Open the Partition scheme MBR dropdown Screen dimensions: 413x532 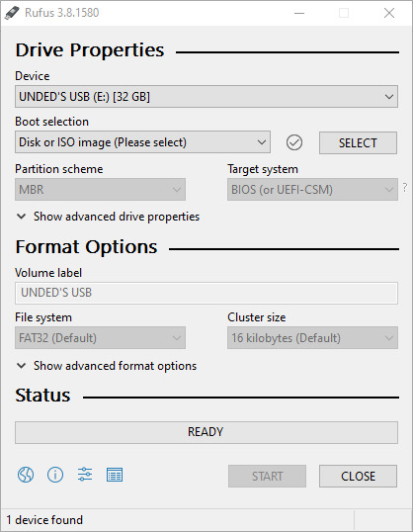[100, 189]
